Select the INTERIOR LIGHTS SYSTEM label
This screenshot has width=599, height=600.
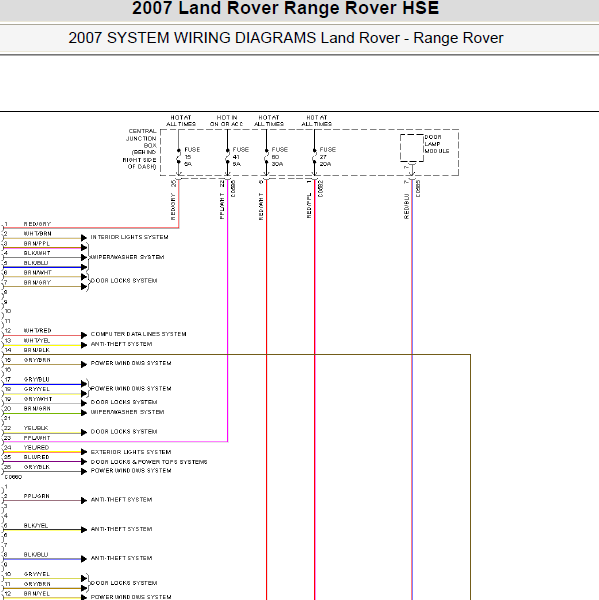coord(129,237)
